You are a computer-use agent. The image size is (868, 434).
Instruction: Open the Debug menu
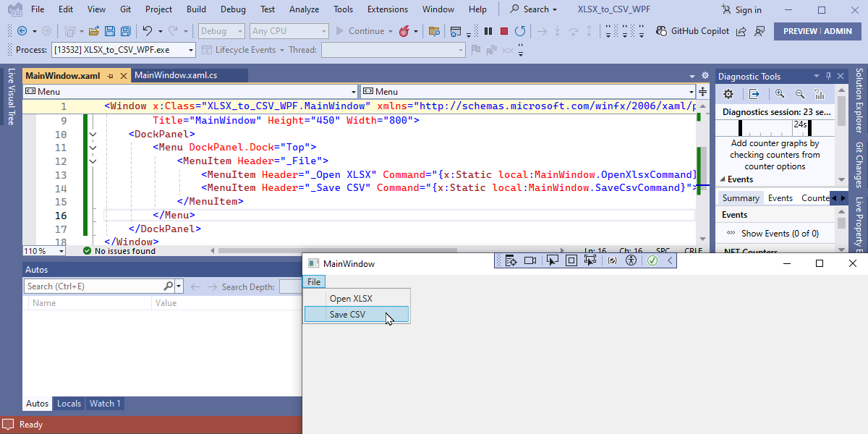[x=232, y=9]
